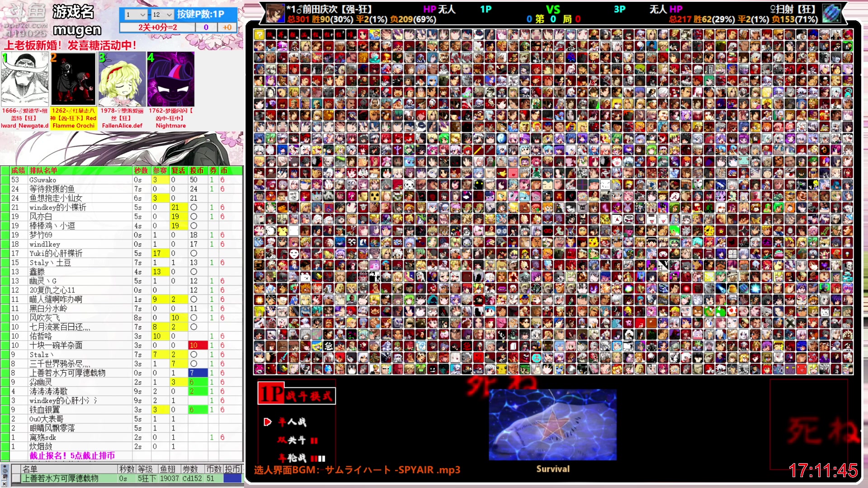Click the 17:11:45 clock display

(x=823, y=471)
